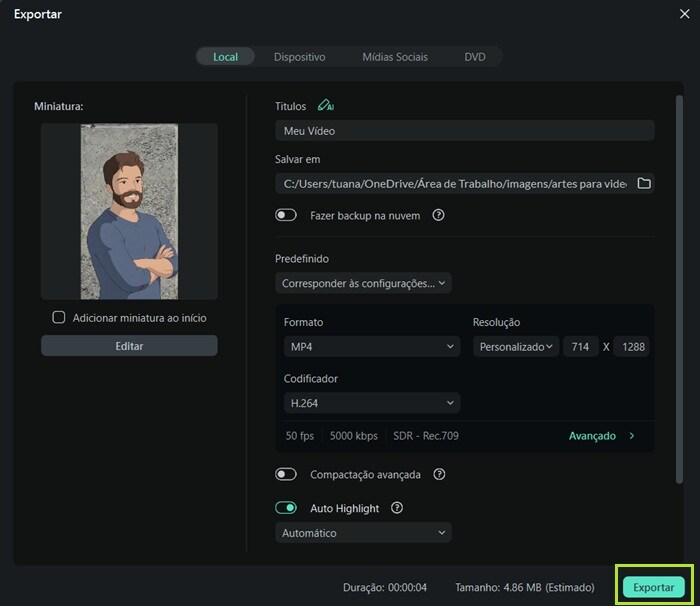Open the Predefinido dropdown
Image resolution: width=700 pixels, height=606 pixels.
(363, 283)
